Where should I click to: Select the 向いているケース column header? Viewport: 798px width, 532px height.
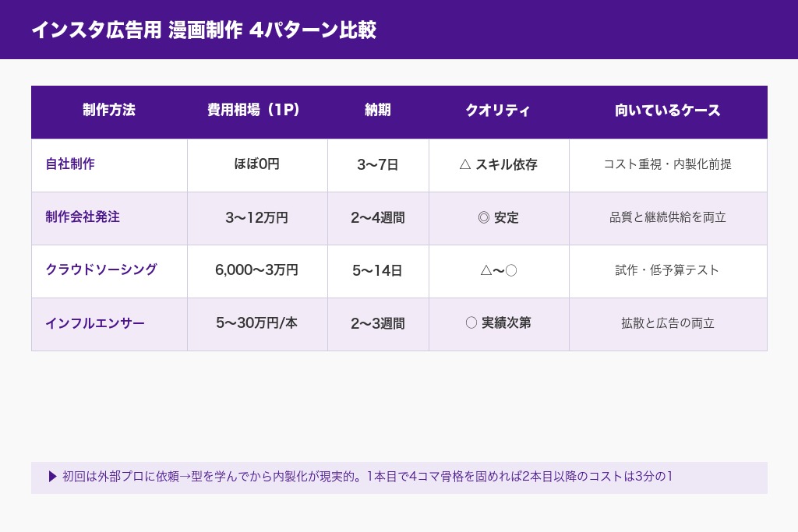tap(668, 111)
